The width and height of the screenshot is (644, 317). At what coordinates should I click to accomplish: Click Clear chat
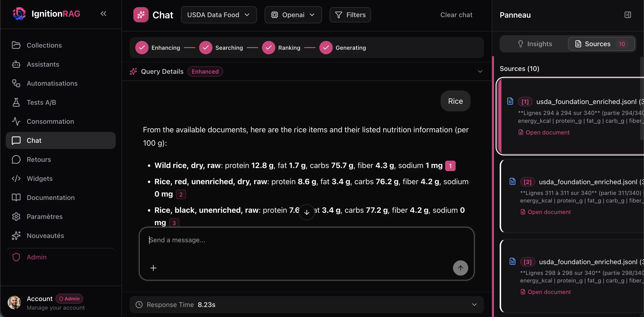click(x=456, y=15)
